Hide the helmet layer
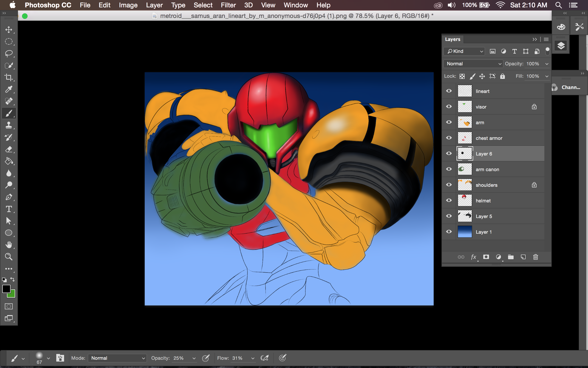Image resolution: width=588 pixels, height=368 pixels. 449,200
